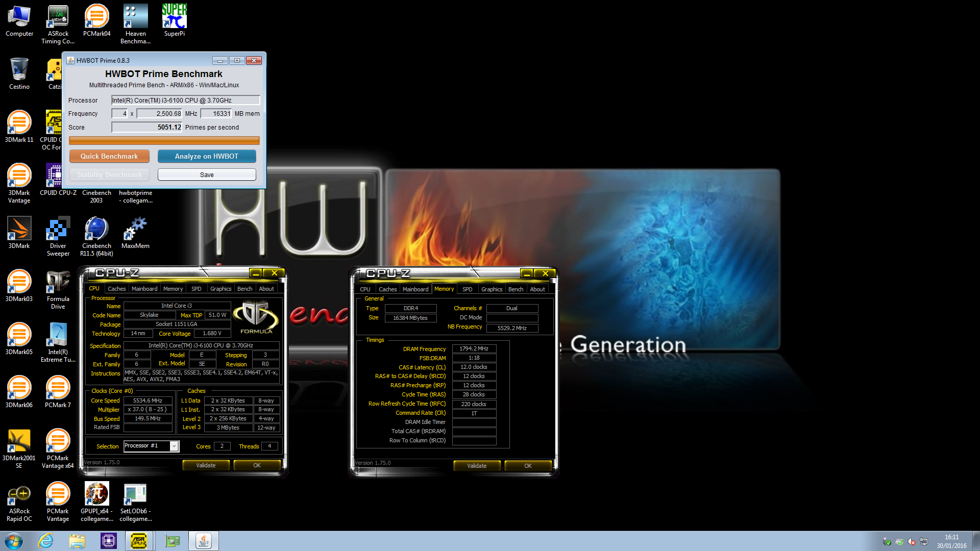Open Processor selection dropdown in CPU-Z
The image size is (980, 551).
pos(151,446)
